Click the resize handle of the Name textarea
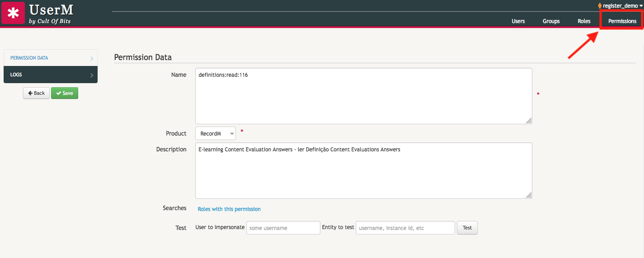Viewport: 644px width, 258px height. point(529,121)
